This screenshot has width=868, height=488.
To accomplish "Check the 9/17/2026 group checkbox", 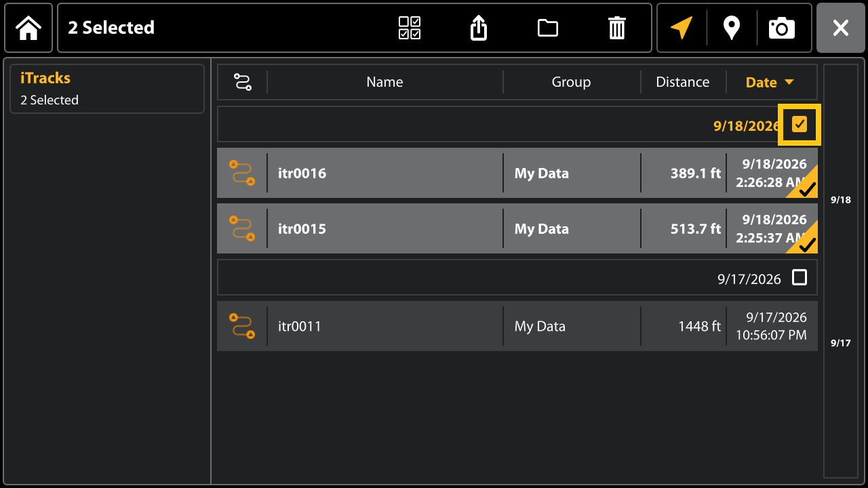I will tap(800, 278).
